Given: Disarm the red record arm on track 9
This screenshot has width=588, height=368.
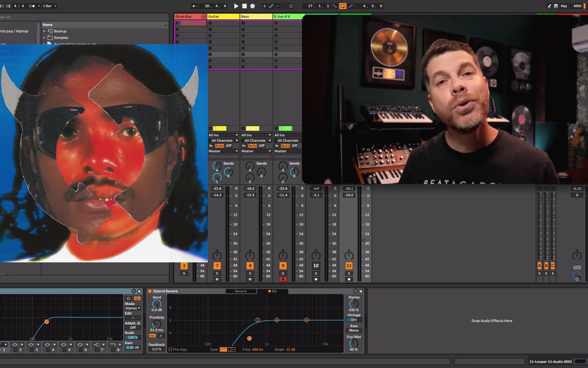Looking at the screenshot, I should (x=283, y=279).
